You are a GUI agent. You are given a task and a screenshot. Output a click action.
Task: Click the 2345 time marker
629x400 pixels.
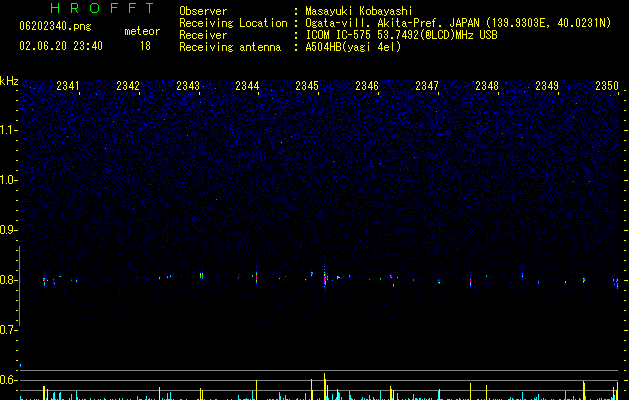point(307,86)
